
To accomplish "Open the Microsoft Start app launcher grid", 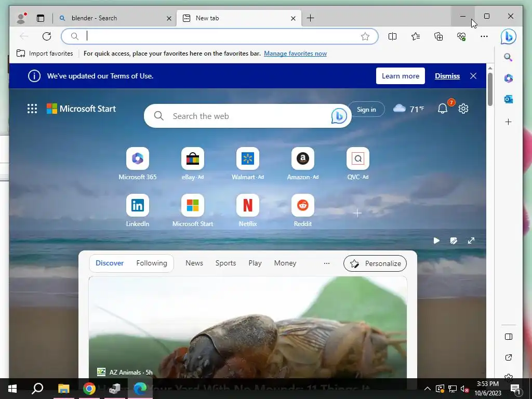I will 32,109.
